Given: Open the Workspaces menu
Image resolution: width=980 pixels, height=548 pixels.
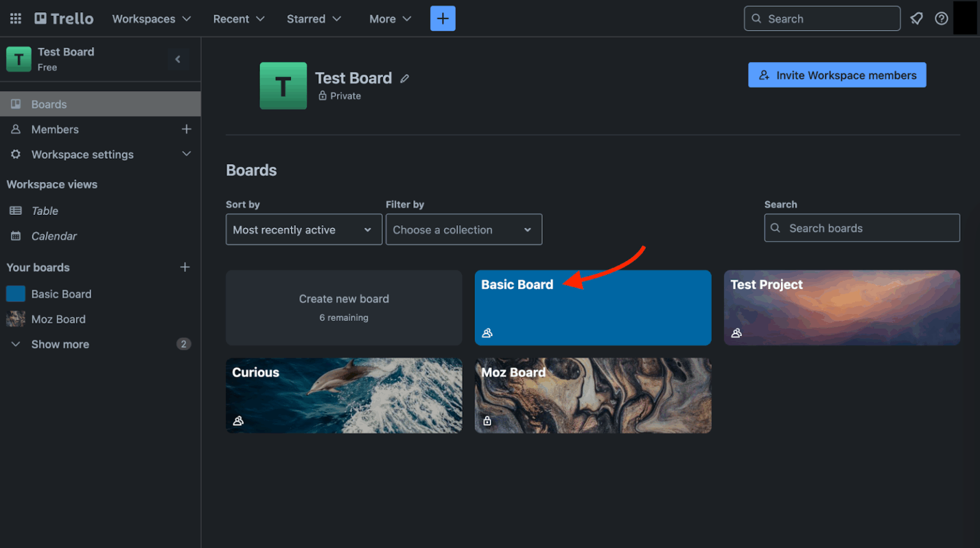Looking at the screenshot, I should coord(151,19).
